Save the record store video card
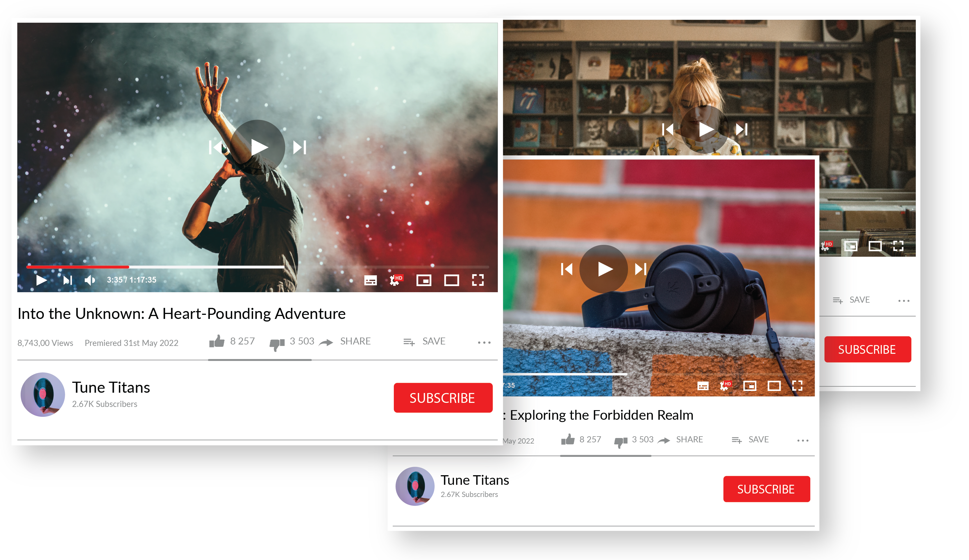 851,300
